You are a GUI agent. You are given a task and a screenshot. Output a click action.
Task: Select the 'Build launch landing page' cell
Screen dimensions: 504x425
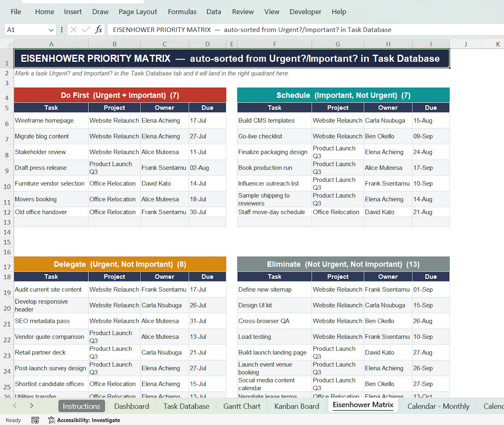[x=274, y=352]
